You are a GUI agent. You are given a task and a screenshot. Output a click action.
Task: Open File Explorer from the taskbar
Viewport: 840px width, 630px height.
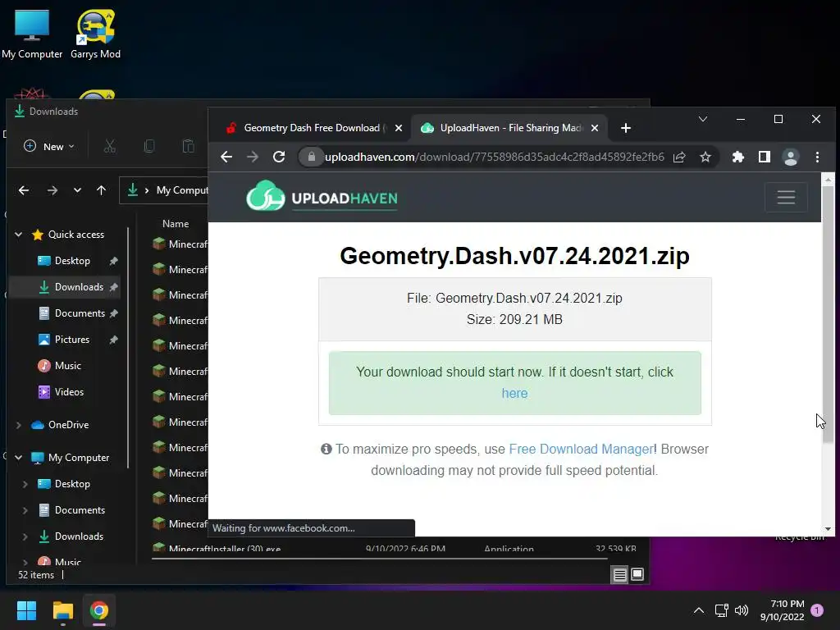coord(62,610)
